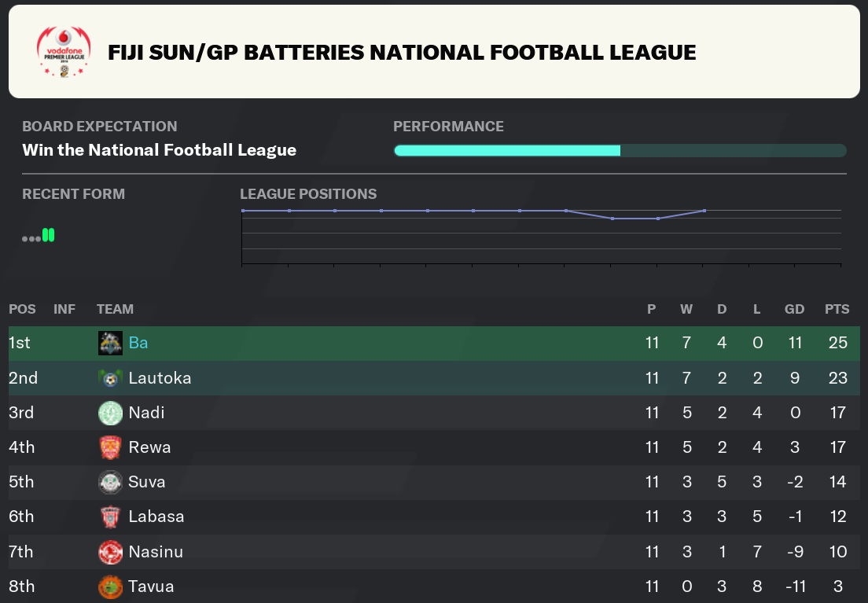
Task: Click the '8th' position cell
Action: pos(21,586)
